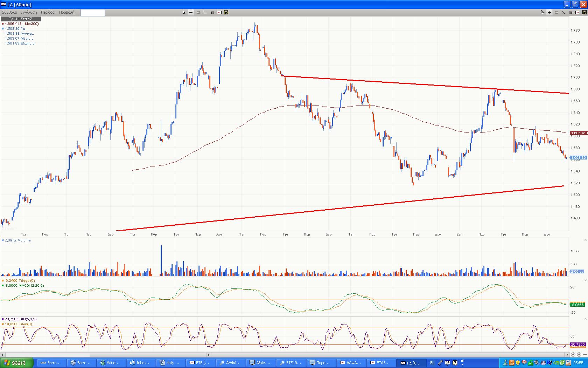Click the horizontal lines tool beside symbol field

(x=212, y=12)
